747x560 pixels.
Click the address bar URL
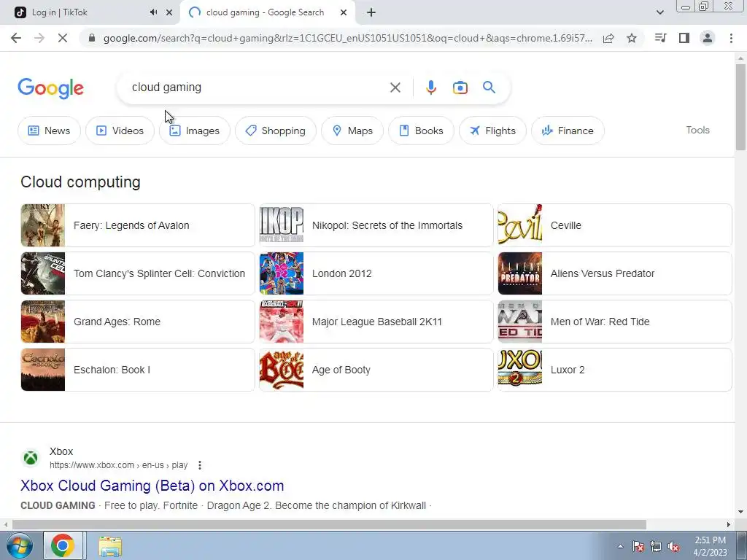[x=348, y=38]
